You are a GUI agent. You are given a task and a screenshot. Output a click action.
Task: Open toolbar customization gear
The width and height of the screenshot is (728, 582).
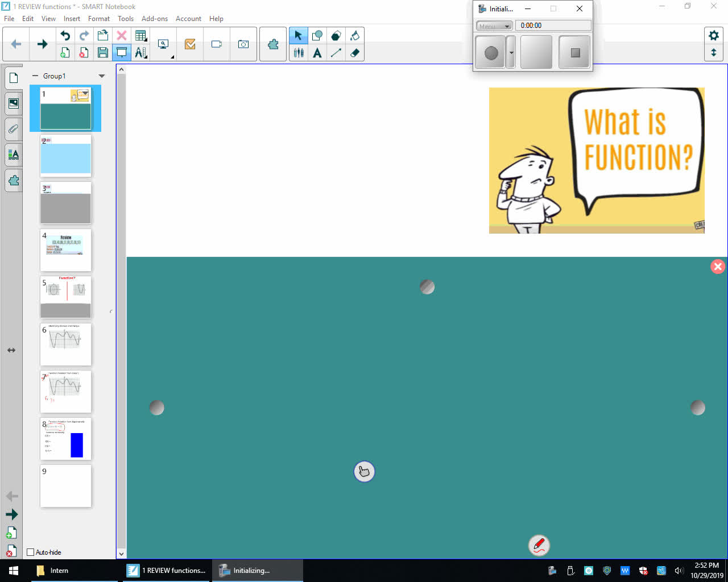point(714,35)
